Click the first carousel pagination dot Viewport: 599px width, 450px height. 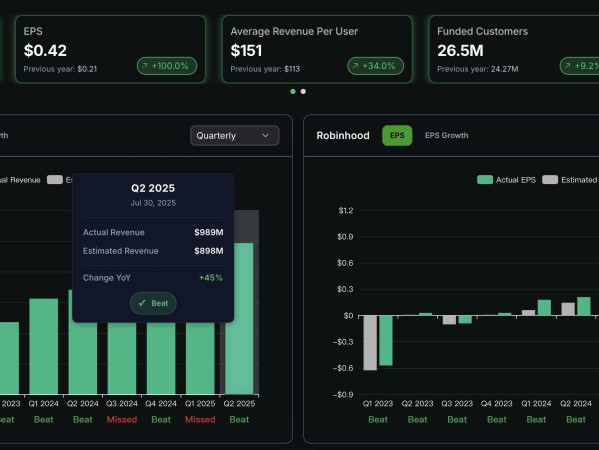pyautogui.click(x=293, y=91)
